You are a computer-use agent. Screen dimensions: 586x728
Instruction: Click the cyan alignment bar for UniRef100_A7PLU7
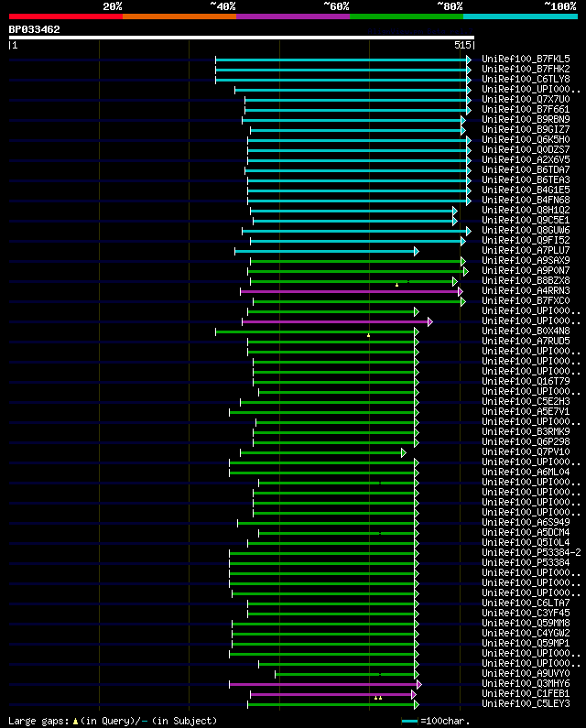click(327, 251)
